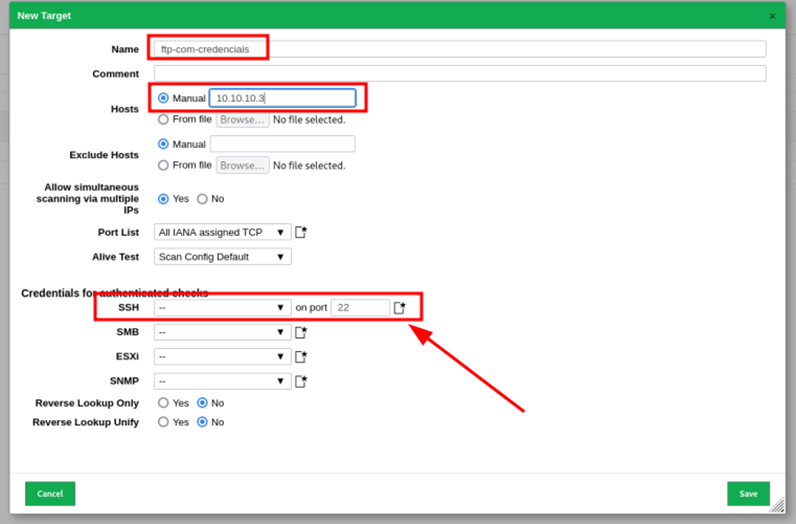Browse for a Hosts file
Viewport: 796px width, 524px height.
[x=243, y=120]
